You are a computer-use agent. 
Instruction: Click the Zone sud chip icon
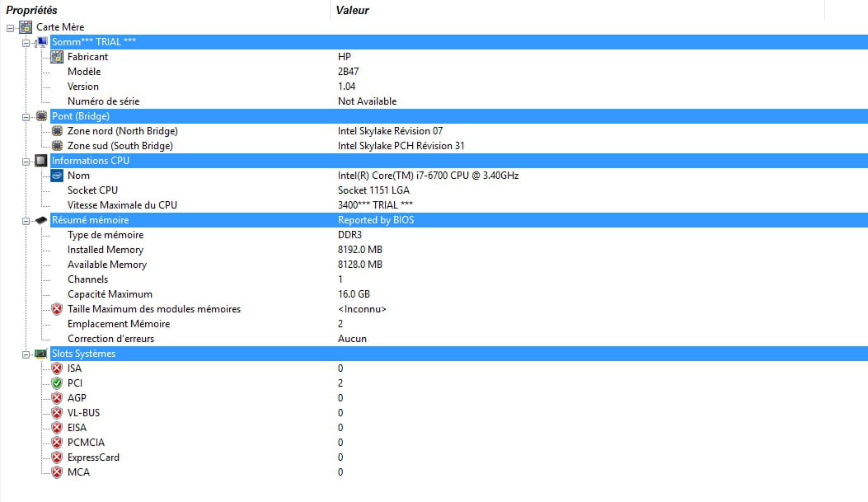(57, 146)
